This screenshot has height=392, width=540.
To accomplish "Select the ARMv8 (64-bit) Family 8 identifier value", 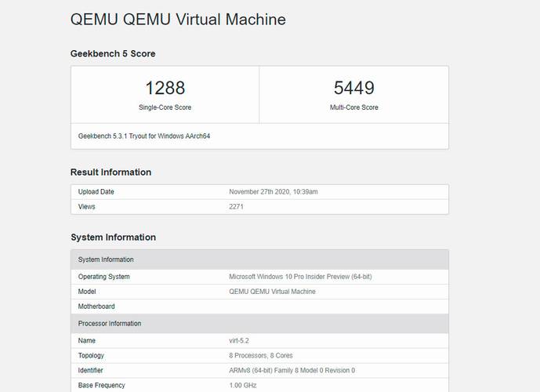I will pos(292,370).
